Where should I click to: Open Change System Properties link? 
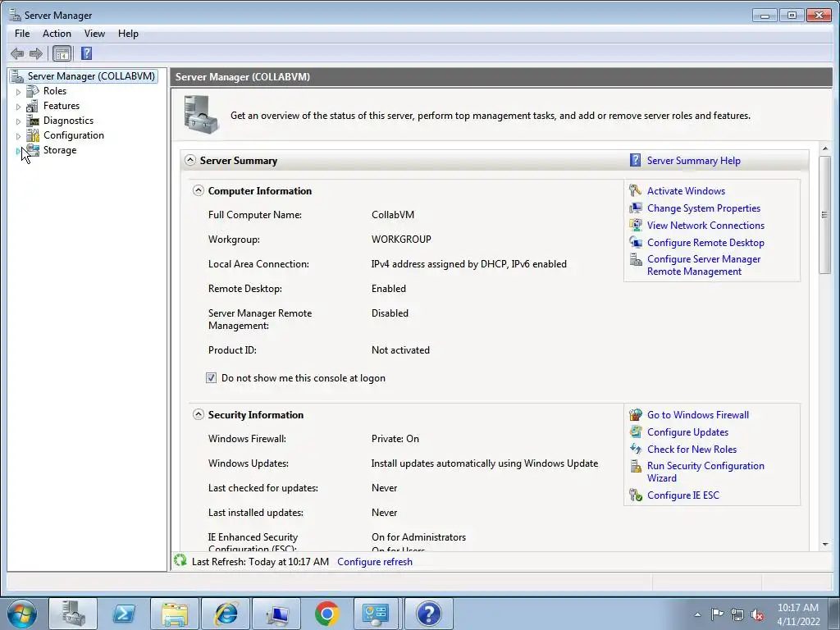(x=703, y=208)
